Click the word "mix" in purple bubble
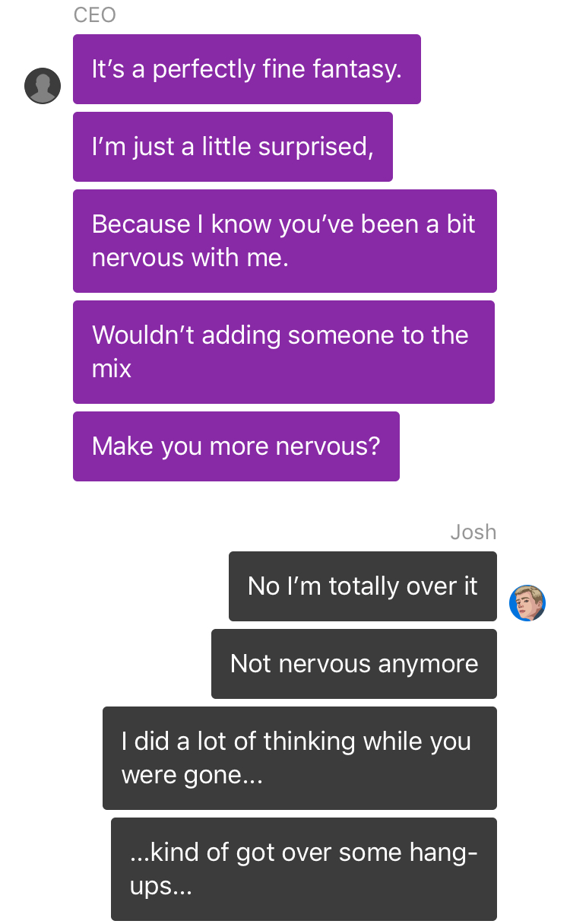Image resolution: width=570 pixels, height=924 pixels. [112, 370]
